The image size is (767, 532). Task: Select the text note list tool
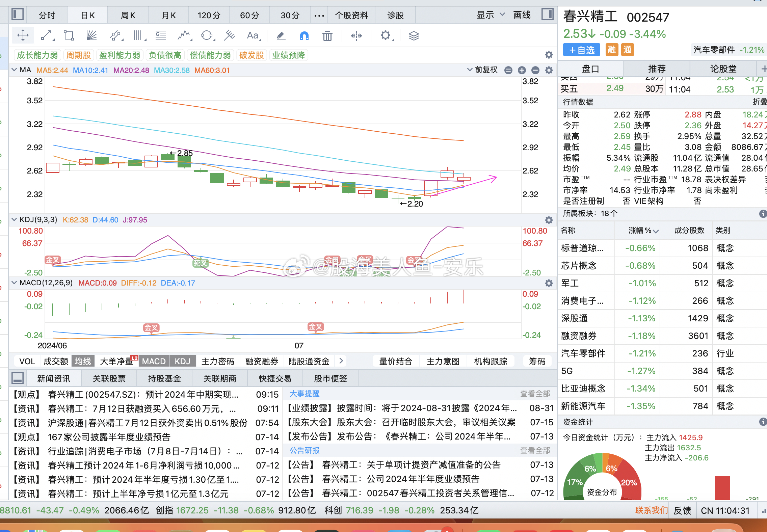[161, 35]
